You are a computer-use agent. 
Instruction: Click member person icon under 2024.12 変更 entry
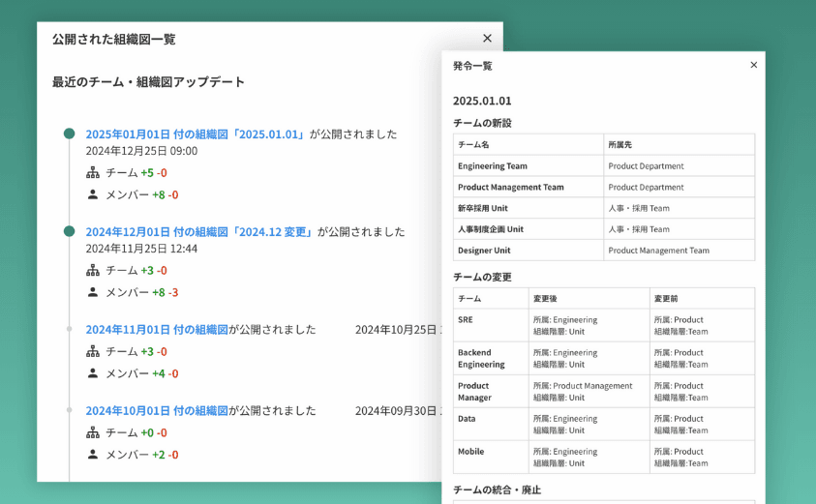pyautogui.click(x=93, y=292)
